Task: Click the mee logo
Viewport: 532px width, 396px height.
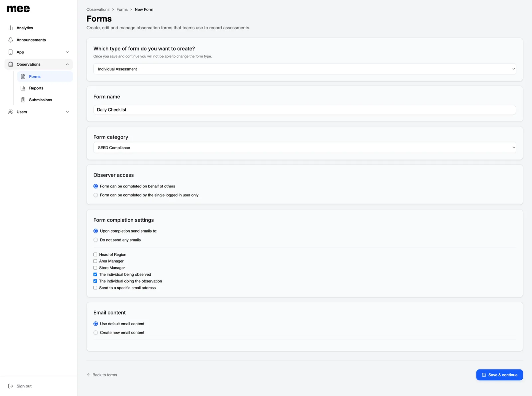Action: pyautogui.click(x=18, y=9)
